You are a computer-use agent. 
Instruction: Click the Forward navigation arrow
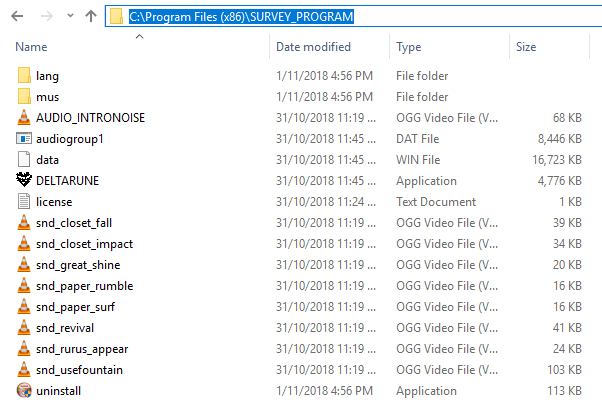(x=46, y=16)
